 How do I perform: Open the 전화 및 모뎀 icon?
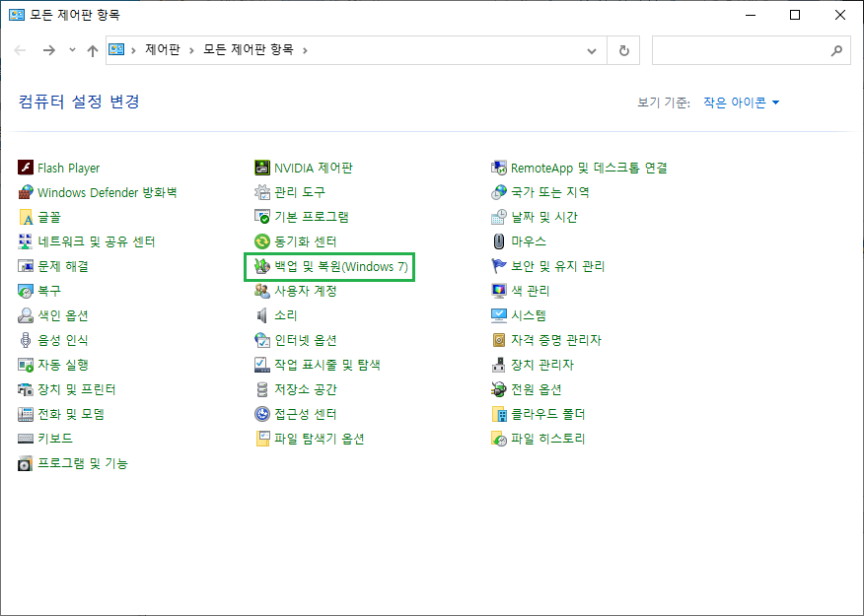coord(26,414)
